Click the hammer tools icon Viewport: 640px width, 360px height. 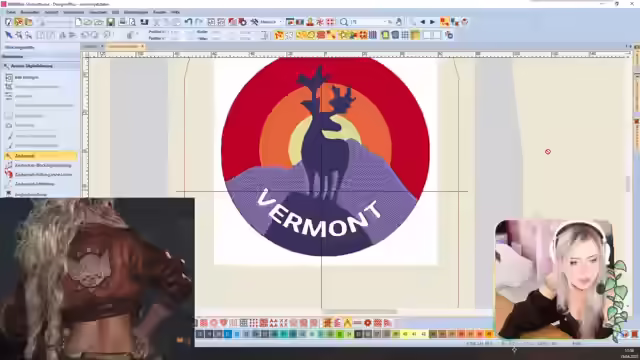pos(254,22)
